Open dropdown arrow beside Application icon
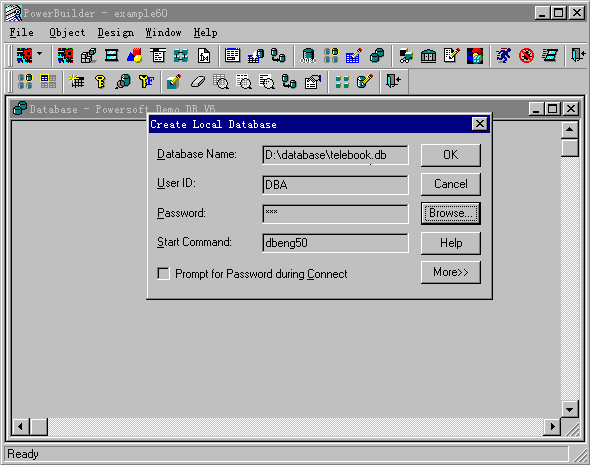Image resolution: width=590 pixels, height=465 pixels. point(40,53)
